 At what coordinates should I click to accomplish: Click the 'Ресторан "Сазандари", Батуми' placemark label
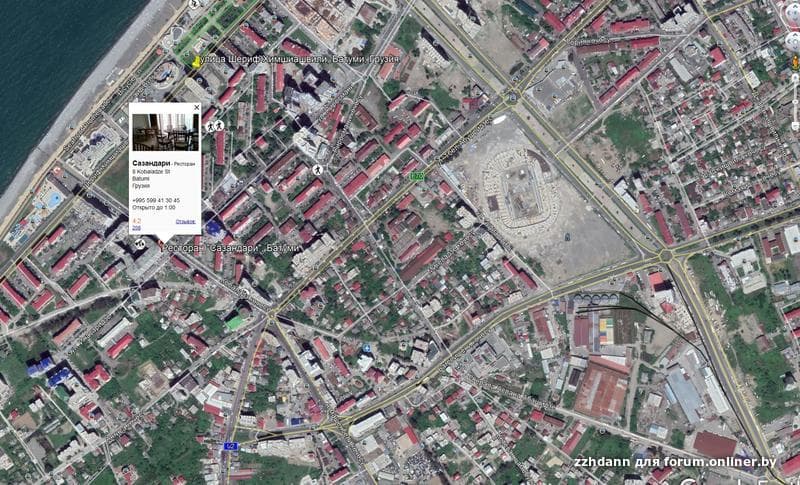pyautogui.click(x=233, y=248)
